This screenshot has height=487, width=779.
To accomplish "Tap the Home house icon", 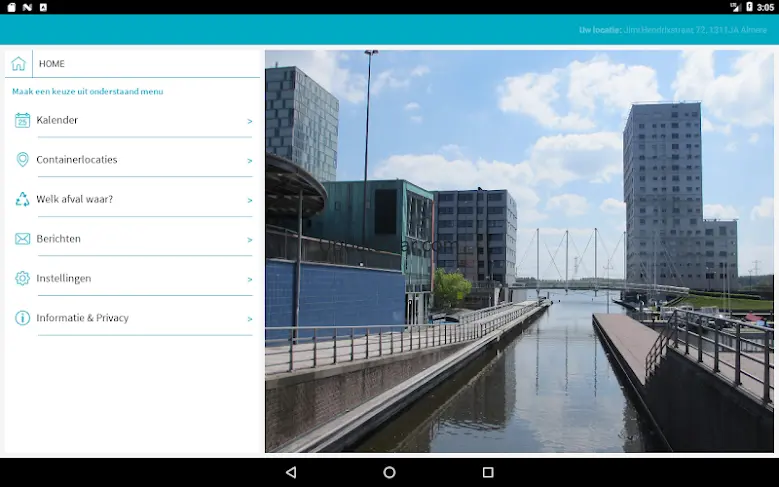I will pyautogui.click(x=18, y=64).
